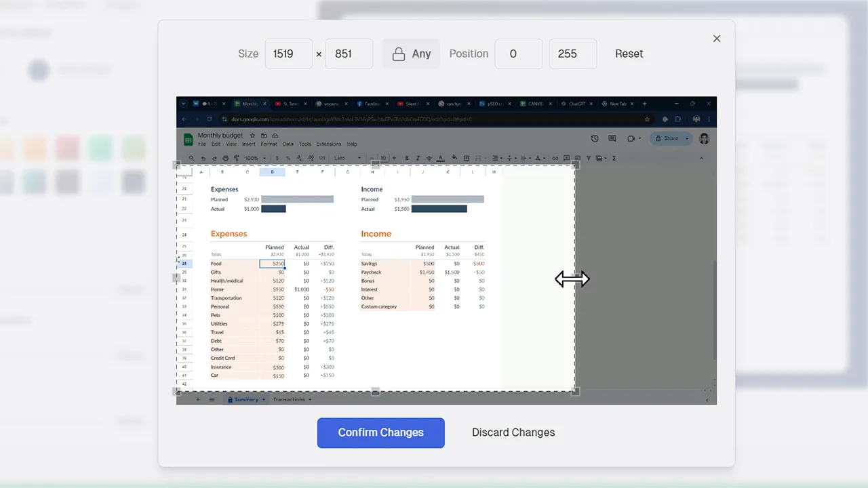The width and height of the screenshot is (868, 488).
Task: Select the Bold formatting icon
Action: pos(407,158)
